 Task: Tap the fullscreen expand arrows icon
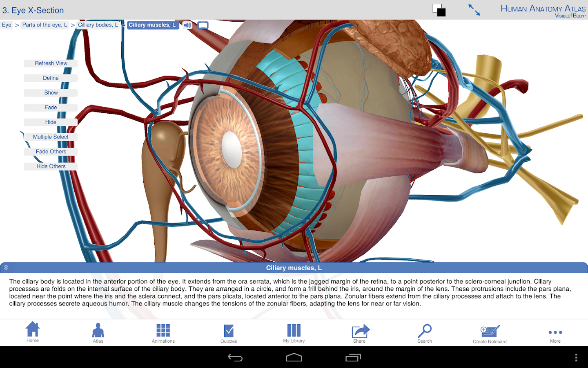tap(474, 10)
